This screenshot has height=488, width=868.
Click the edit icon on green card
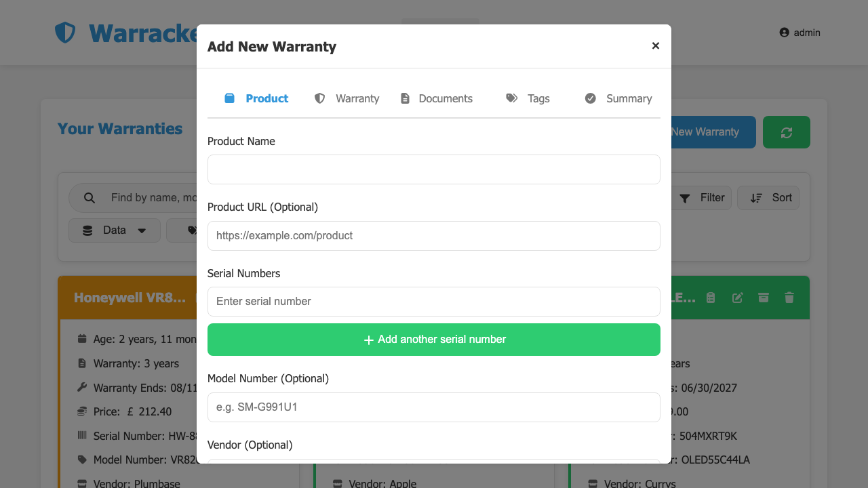[x=737, y=298]
